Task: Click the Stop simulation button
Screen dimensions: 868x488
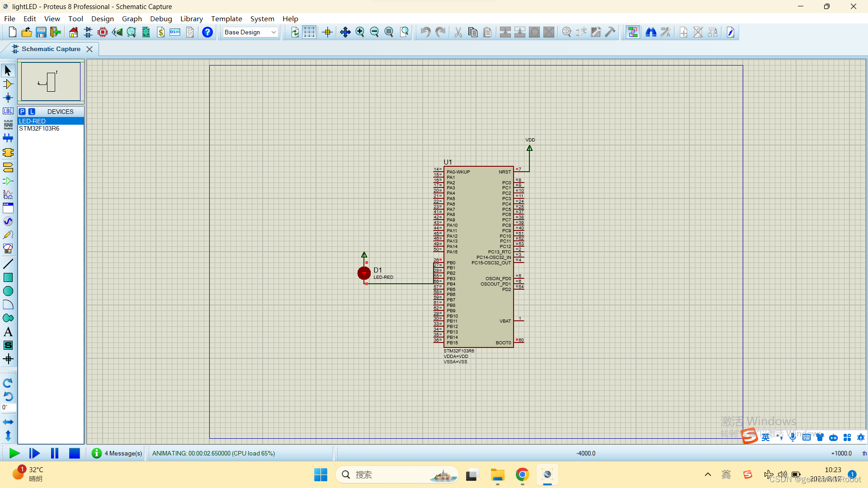Action: [x=75, y=454]
